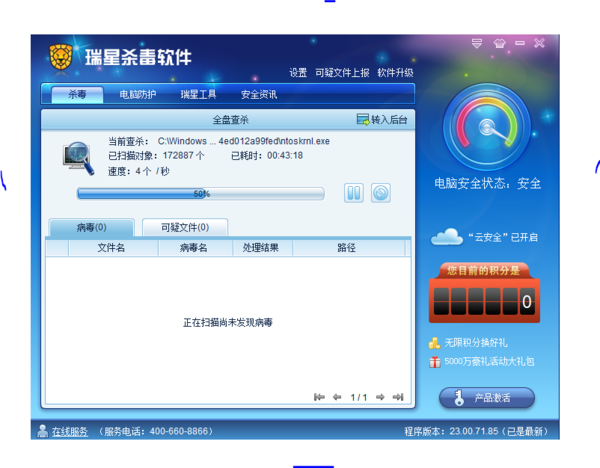600x468 pixels.
Task: Click the scan magnifier computer icon
Action: click(x=79, y=158)
